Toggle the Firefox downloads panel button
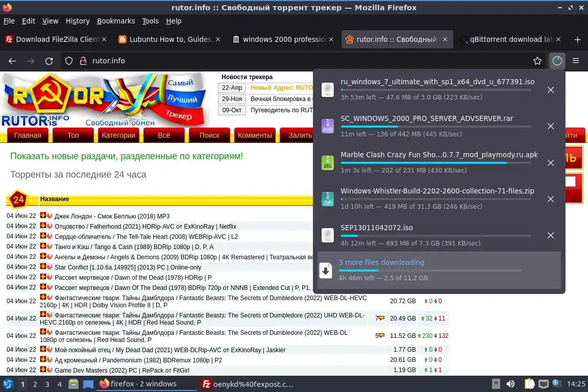 click(557, 61)
